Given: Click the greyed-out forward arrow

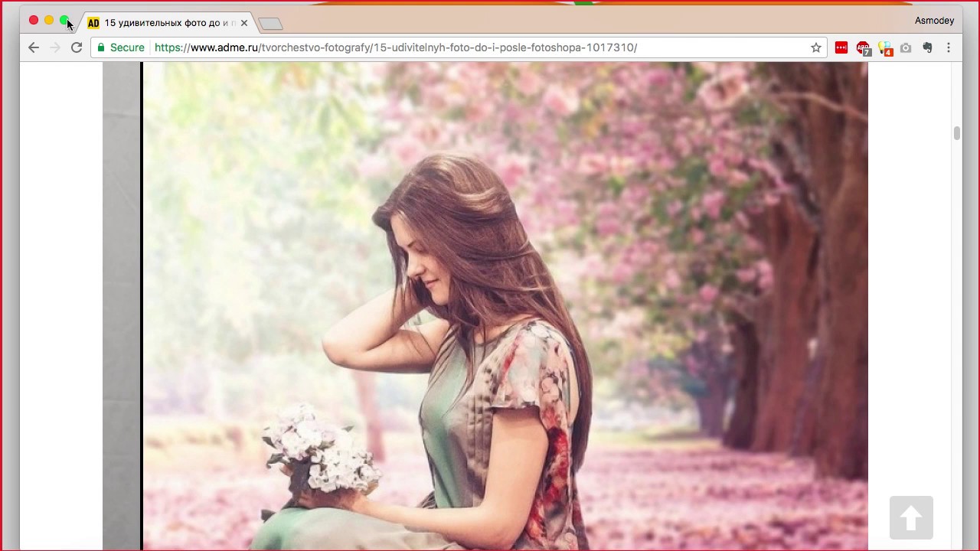Looking at the screenshot, I should pyautogui.click(x=55, y=47).
